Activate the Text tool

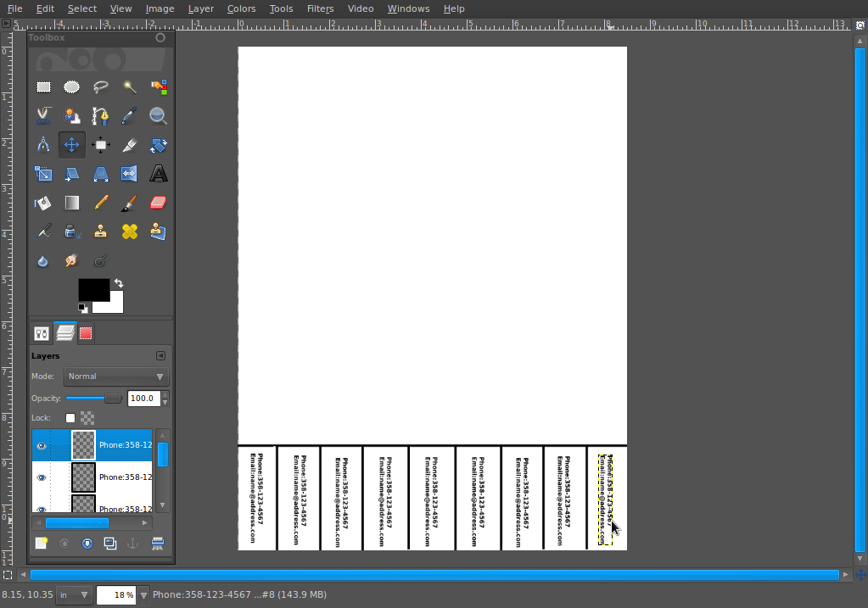pos(159,173)
